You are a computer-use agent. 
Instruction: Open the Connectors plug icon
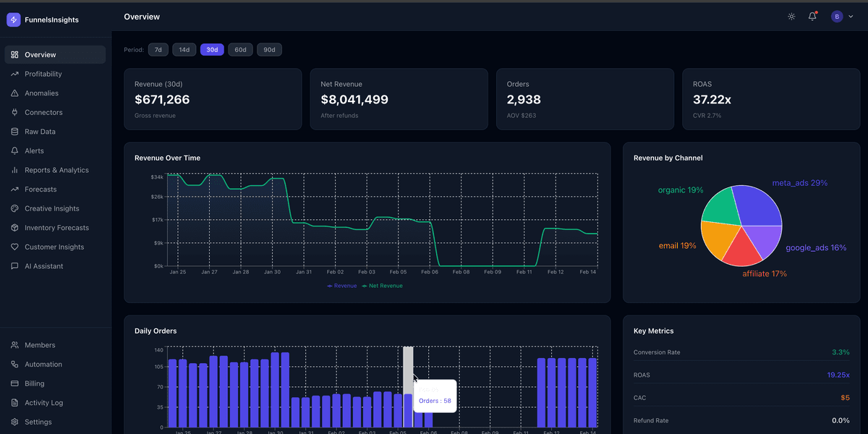[14, 112]
